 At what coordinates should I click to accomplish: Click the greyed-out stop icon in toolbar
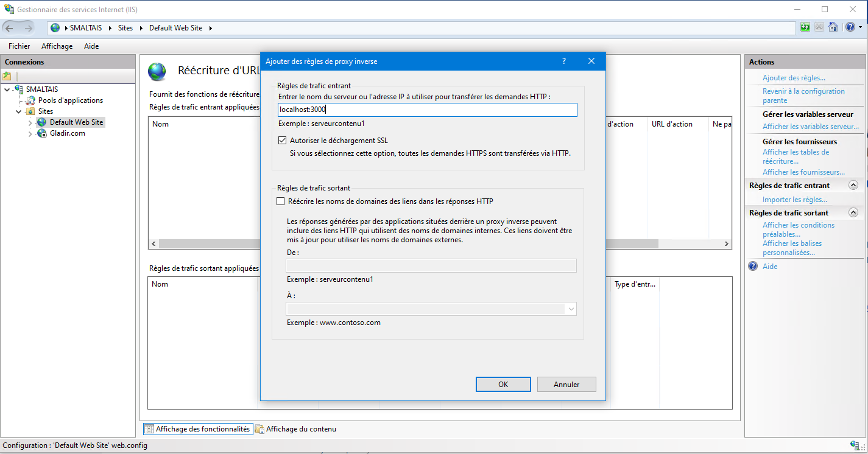[819, 27]
